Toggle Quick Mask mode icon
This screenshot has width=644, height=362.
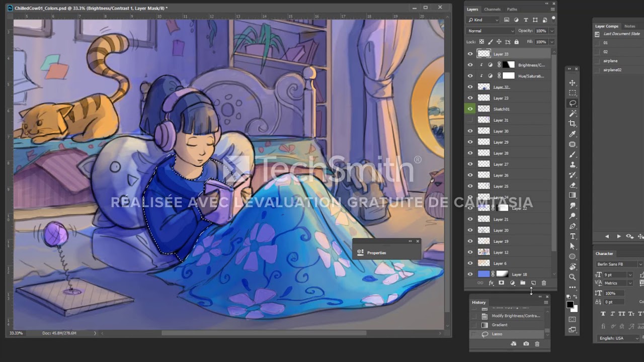click(x=573, y=319)
